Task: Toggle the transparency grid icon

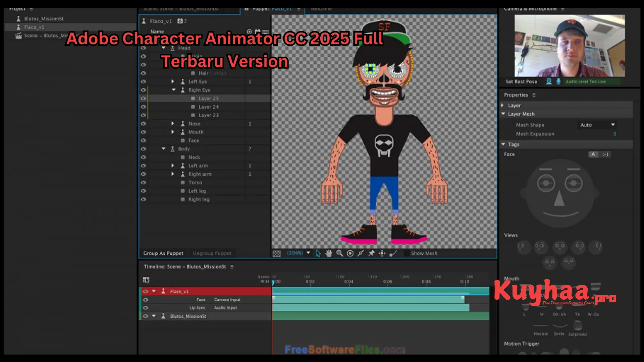Action: pos(276,253)
